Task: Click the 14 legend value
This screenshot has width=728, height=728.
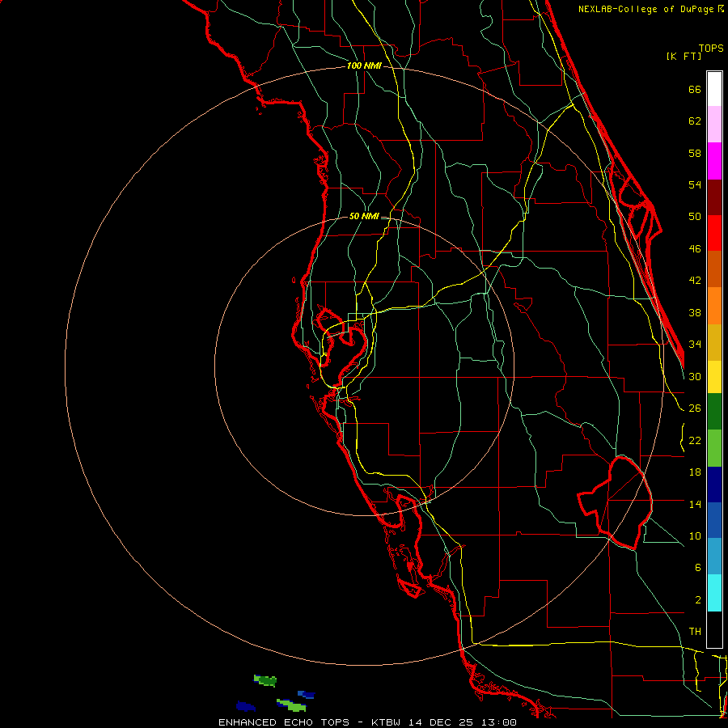Action: tap(695, 504)
